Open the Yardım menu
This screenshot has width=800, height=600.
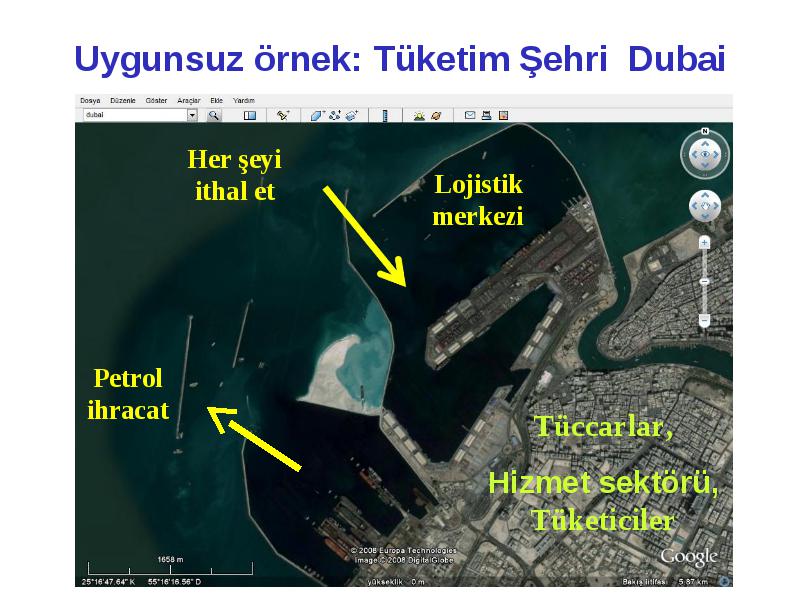point(244,101)
